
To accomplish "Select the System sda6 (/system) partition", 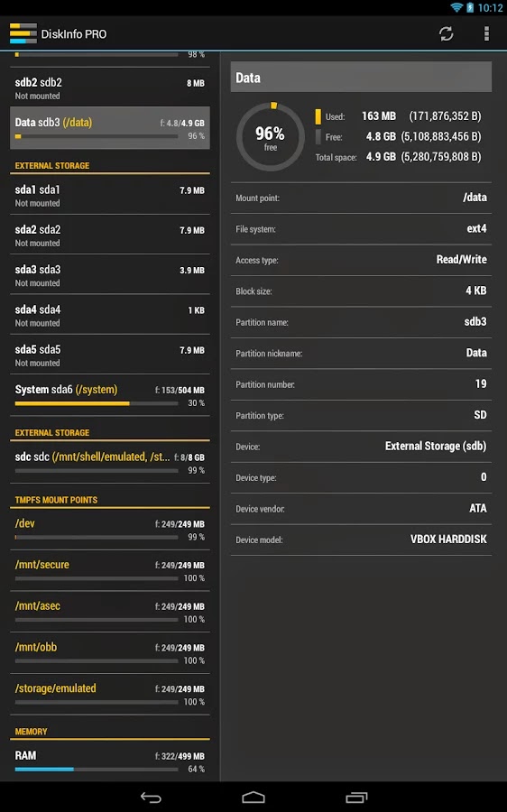I will click(110, 395).
